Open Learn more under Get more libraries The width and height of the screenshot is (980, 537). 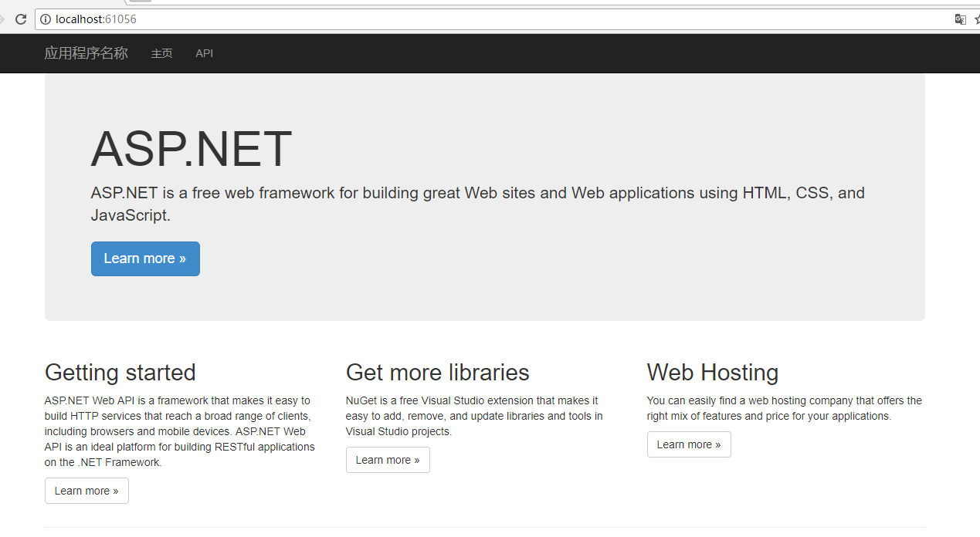(x=388, y=460)
